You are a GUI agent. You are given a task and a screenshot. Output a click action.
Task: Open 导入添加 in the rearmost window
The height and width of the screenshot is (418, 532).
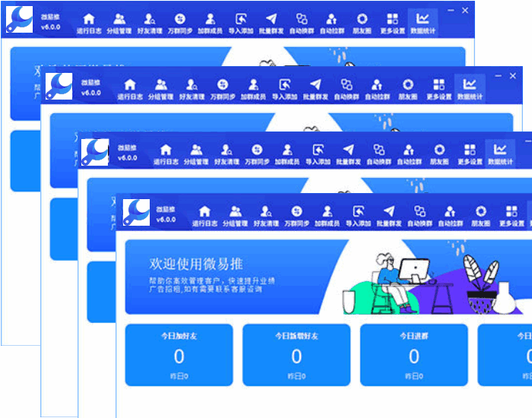pyautogui.click(x=241, y=24)
